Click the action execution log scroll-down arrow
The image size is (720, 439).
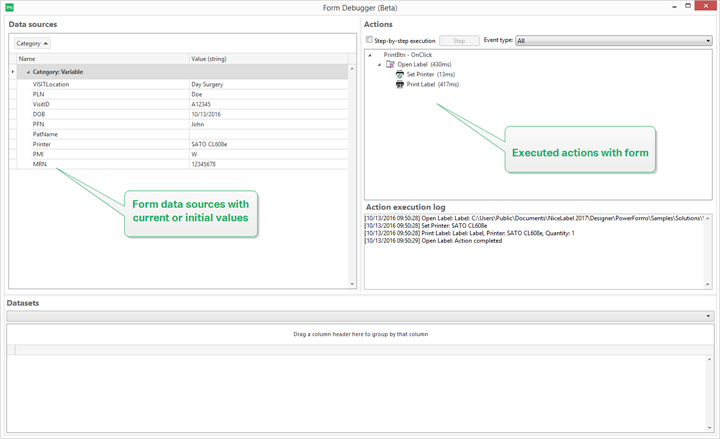(708, 285)
